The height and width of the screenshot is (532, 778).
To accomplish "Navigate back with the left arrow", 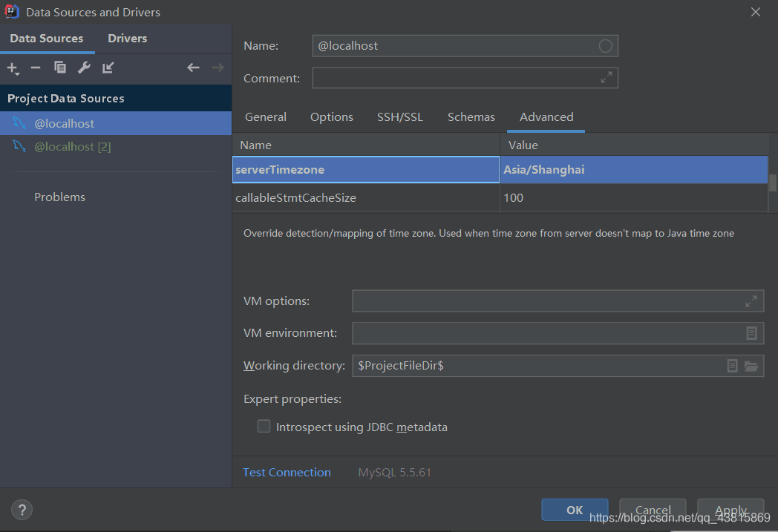I will [193, 68].
